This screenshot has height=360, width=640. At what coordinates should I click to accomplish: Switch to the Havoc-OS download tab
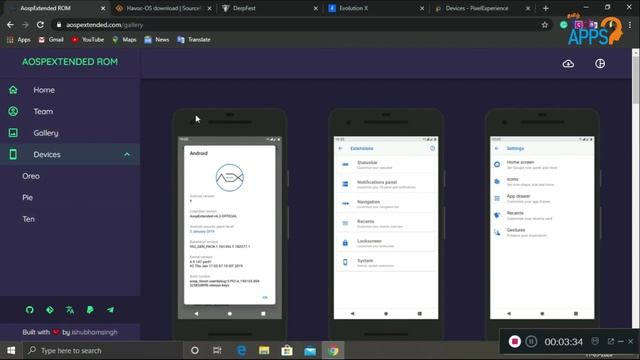tap(163, 8)
